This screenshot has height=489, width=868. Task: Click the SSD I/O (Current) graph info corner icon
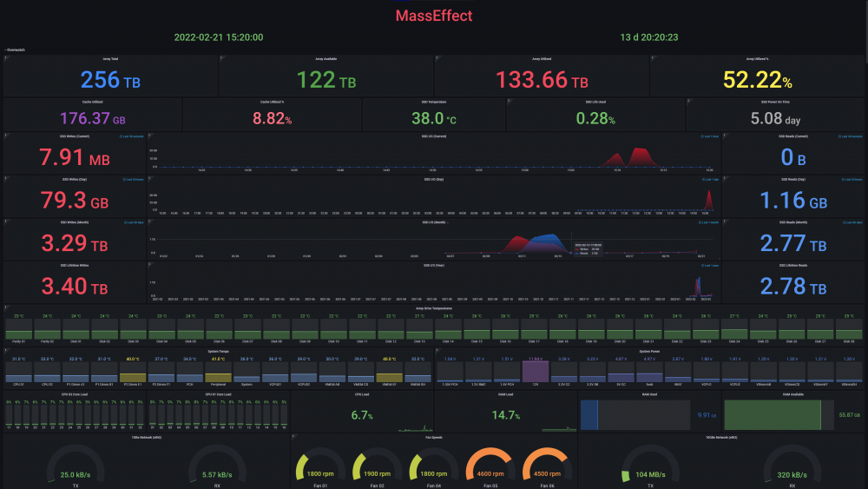pyautogui.click(x=150, y=135)
